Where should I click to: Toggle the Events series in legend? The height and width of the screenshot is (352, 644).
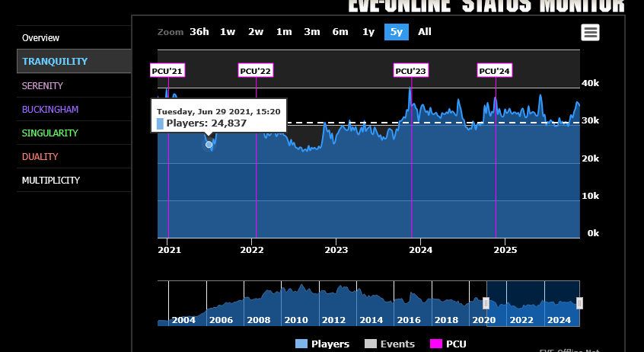coord(390,344)
